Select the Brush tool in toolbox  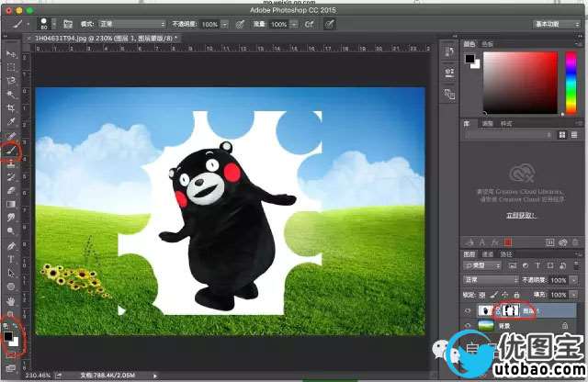(11, 150)
